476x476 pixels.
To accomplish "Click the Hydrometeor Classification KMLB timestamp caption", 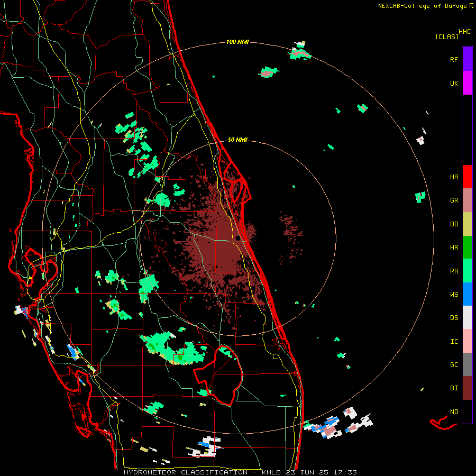I will [x=240, y=472].
